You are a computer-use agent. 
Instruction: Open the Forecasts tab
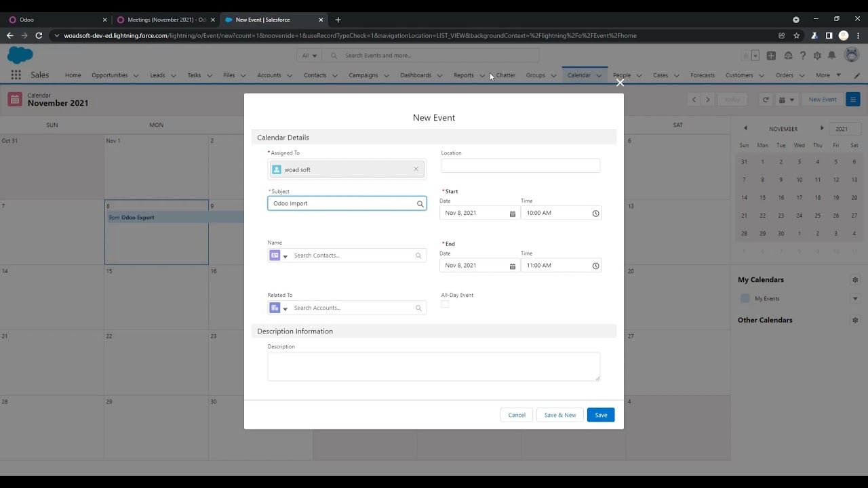703,75
